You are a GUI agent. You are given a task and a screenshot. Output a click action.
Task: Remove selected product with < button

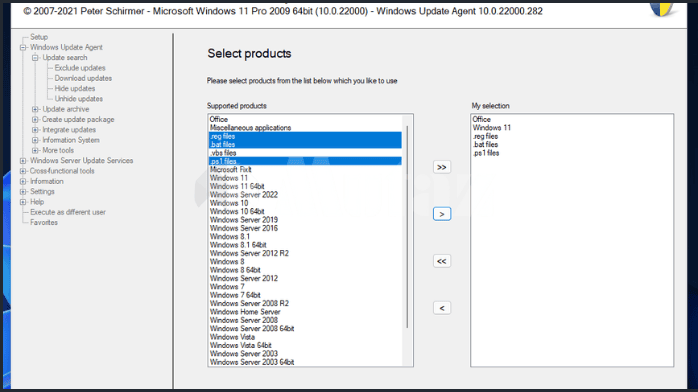point(442,308)
